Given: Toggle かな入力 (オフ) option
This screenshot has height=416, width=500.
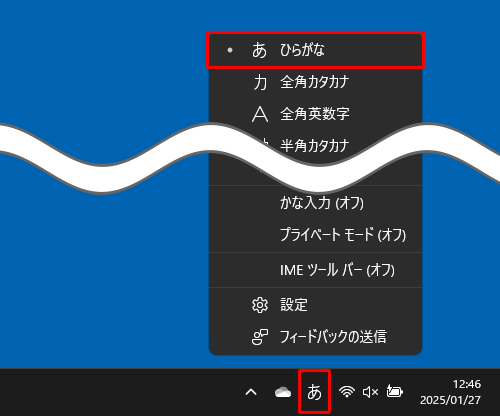Looking at the screenshot, I should (x=315, y=203).
